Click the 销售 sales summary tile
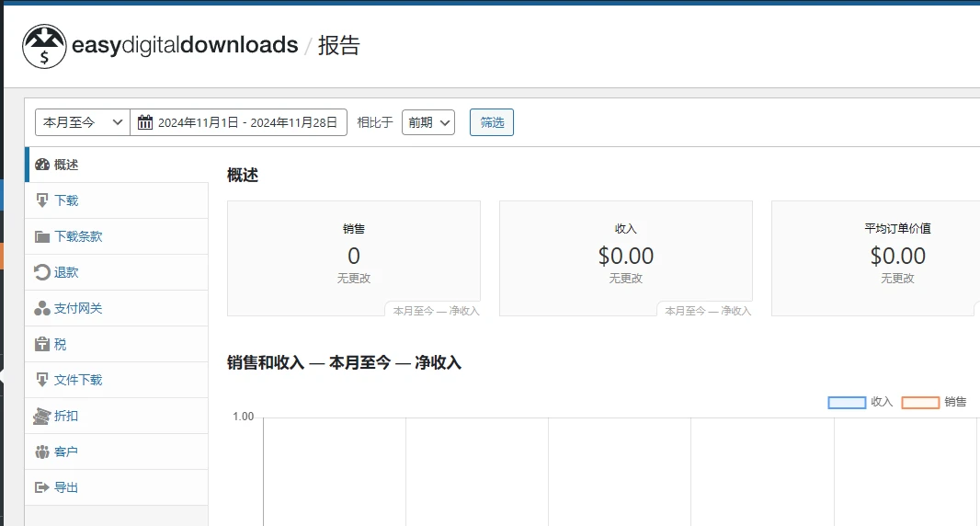Screen dimensions: 980x526 click(354, 258)
